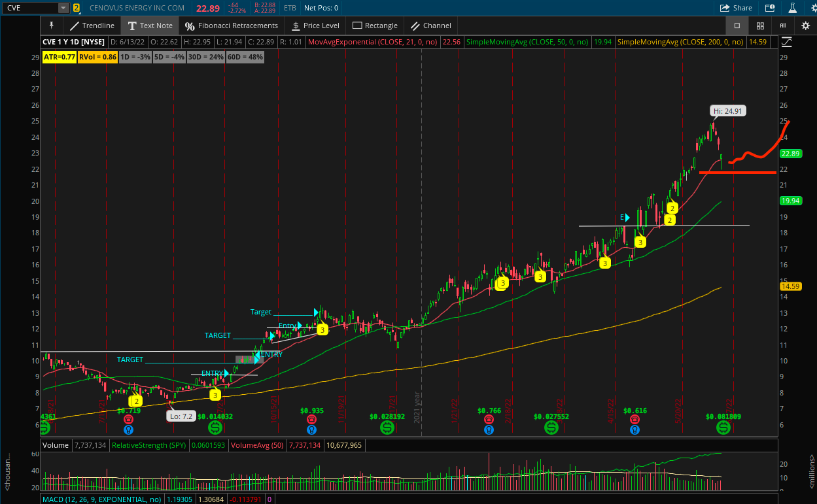
Task: Click the $0.014032 dividend dollar icon
Action: pyautogui.click(x=215, y=428)
